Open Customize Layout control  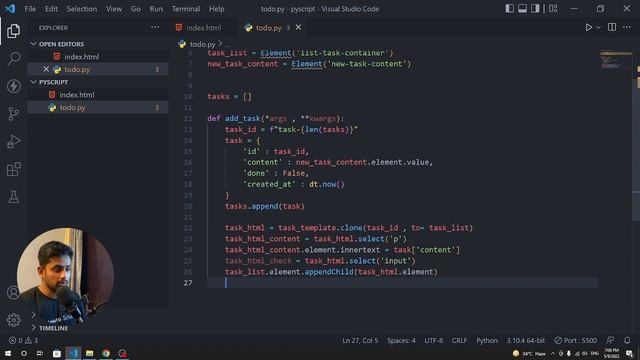pyautogui.click(x=553, y=9)
